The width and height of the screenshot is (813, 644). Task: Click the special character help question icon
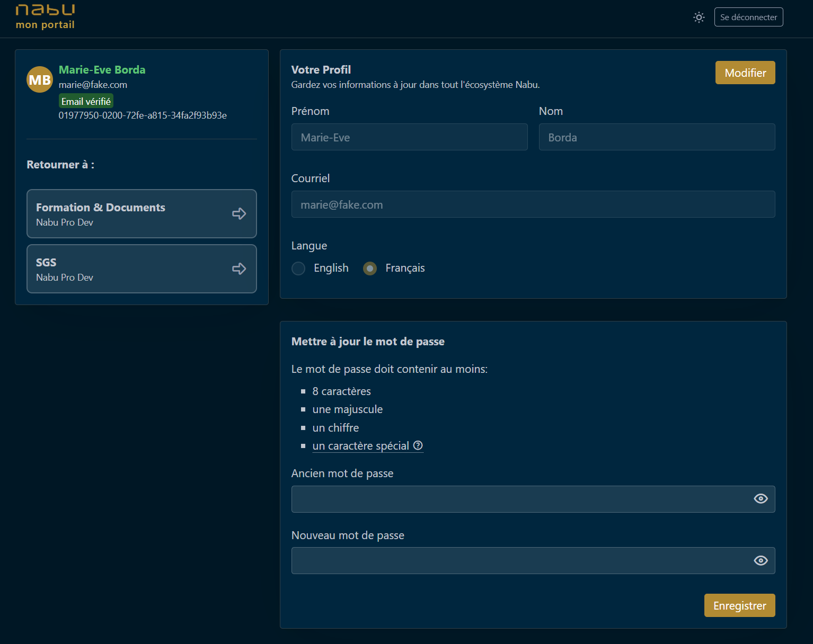(x=418, y=445)
